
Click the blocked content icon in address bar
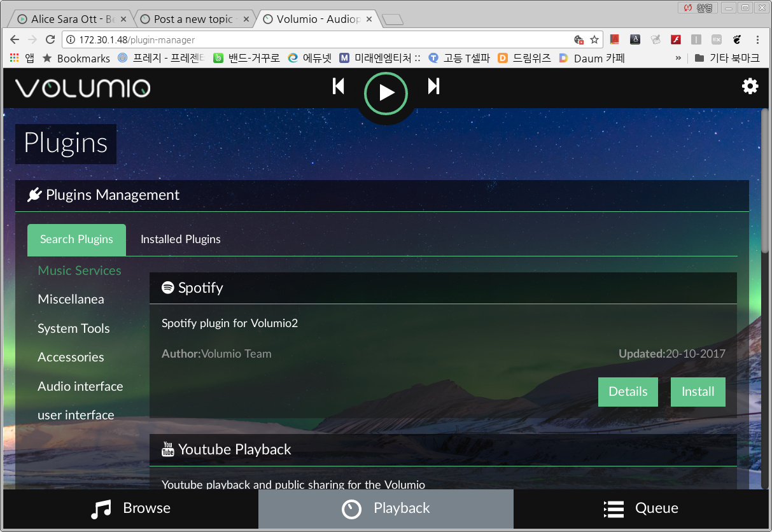coord(579,39)
